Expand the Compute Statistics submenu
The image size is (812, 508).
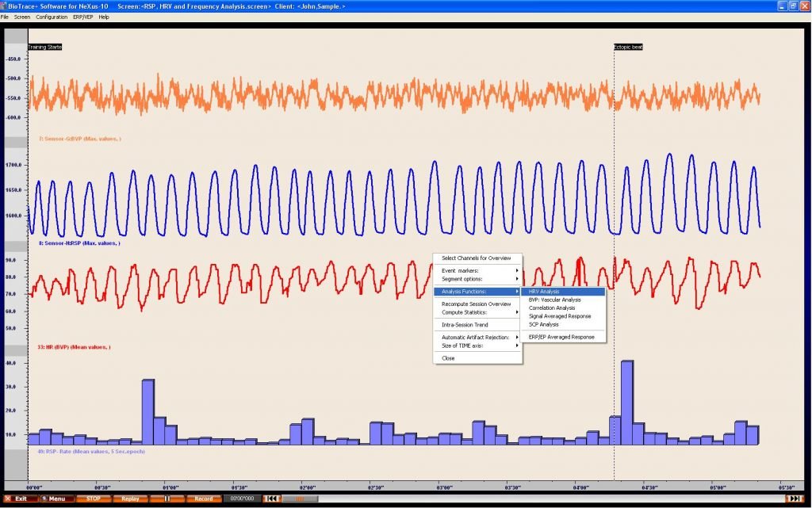tap(477, 312)
